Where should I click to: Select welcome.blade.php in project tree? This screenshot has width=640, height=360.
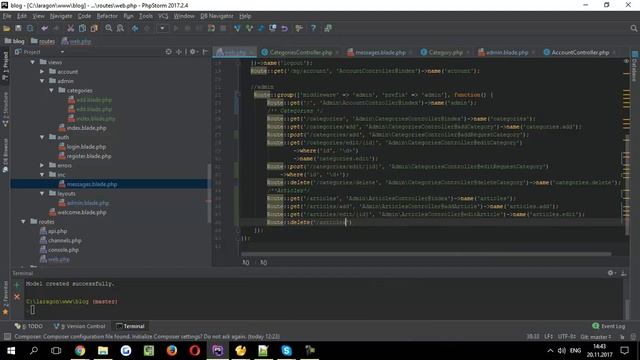pos(82,212)
